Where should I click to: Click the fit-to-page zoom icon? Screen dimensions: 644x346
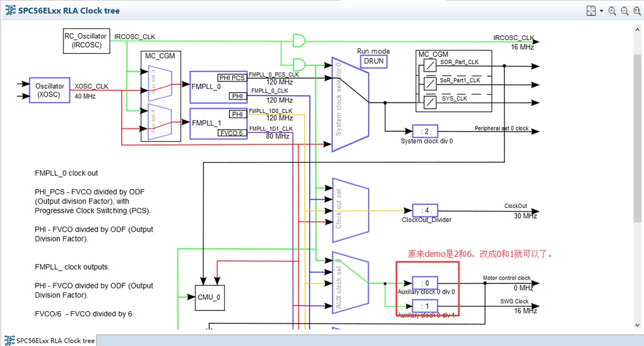pos(591,11)
